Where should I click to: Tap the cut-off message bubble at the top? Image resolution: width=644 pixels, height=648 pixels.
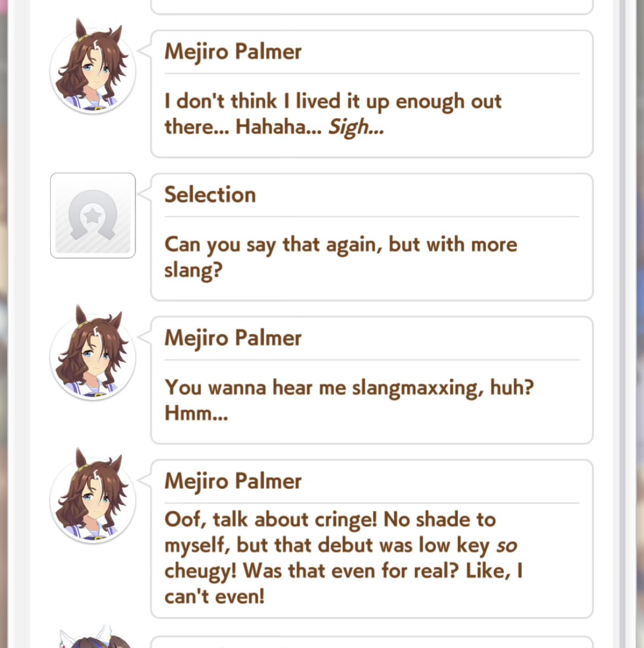click(372, 7)
